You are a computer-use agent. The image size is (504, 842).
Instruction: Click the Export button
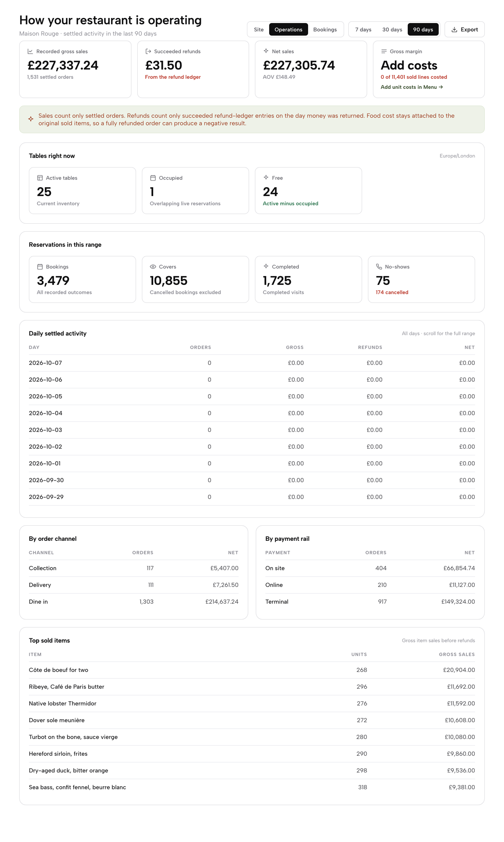click(x=464, y=30)
